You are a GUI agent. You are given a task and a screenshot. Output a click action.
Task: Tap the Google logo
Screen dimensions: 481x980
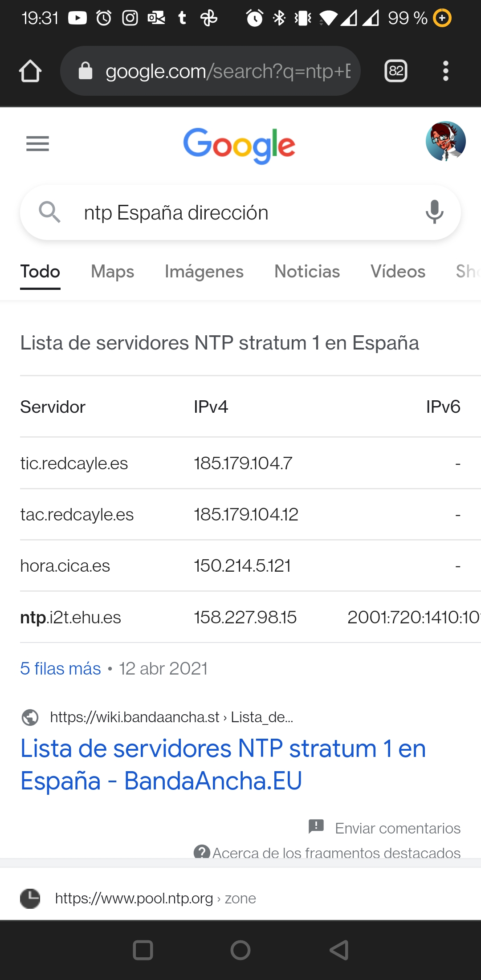(240, 145)
